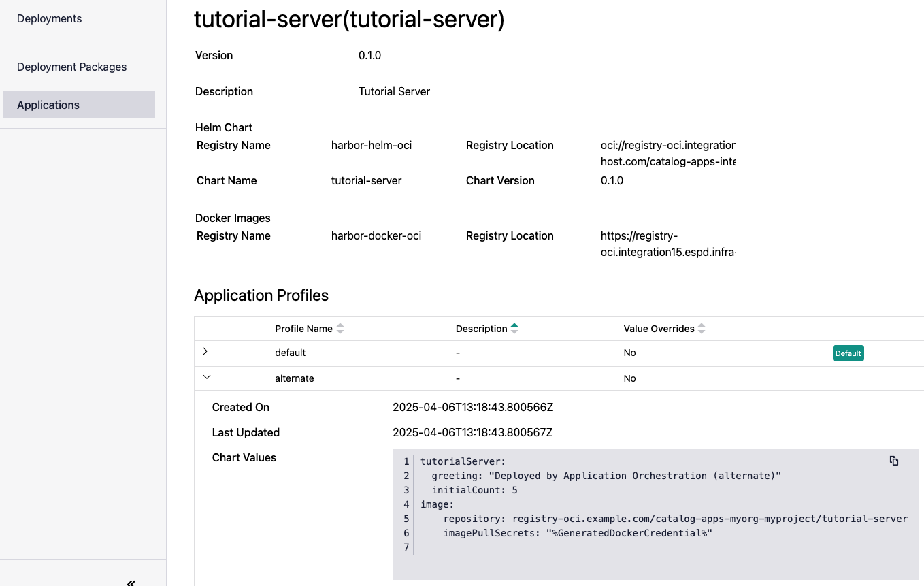Click the sort arrows beside Description
Screen dimensions: 924x586
[x=514, y=329]
